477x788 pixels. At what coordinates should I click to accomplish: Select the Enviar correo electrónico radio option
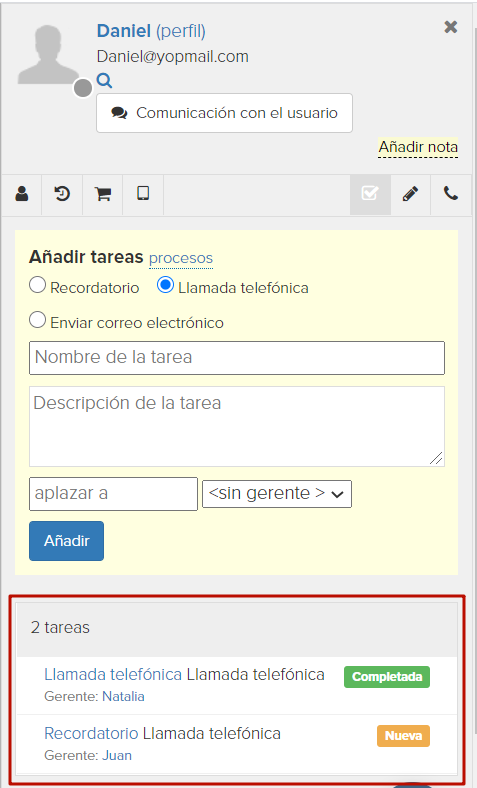[x=38, y=320]
